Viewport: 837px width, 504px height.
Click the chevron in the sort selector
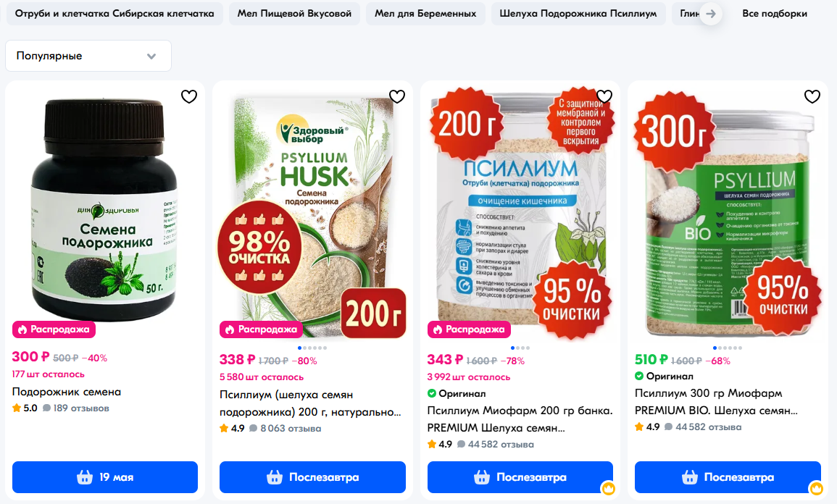click(151, 56)
